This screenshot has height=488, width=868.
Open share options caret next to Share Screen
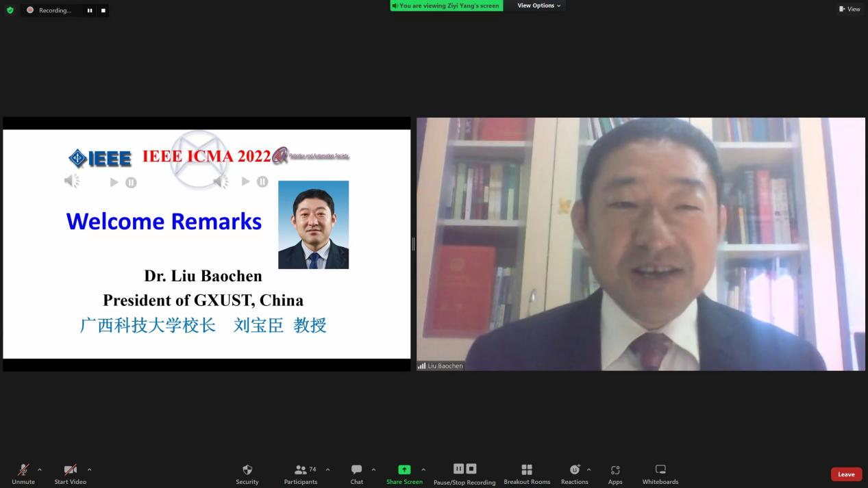(423, 470)
